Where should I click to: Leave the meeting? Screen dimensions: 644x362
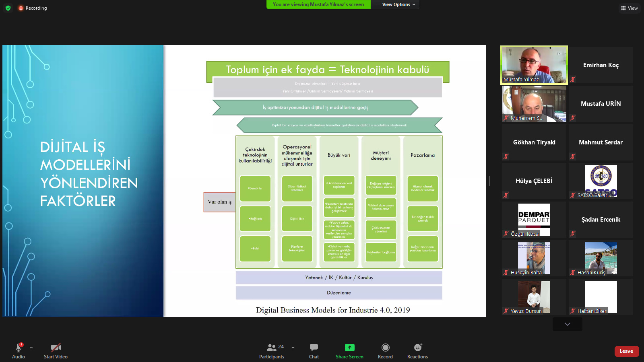coord(626,351)
